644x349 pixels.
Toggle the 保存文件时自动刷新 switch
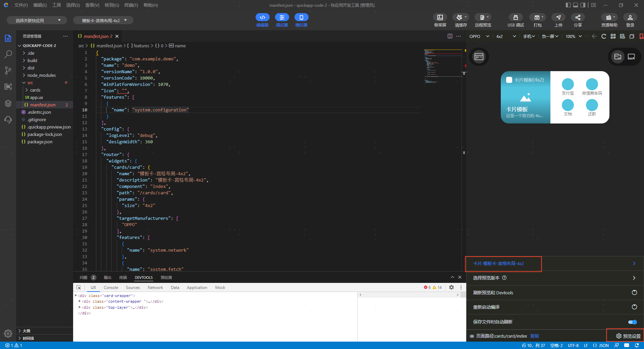pos(632,322)
